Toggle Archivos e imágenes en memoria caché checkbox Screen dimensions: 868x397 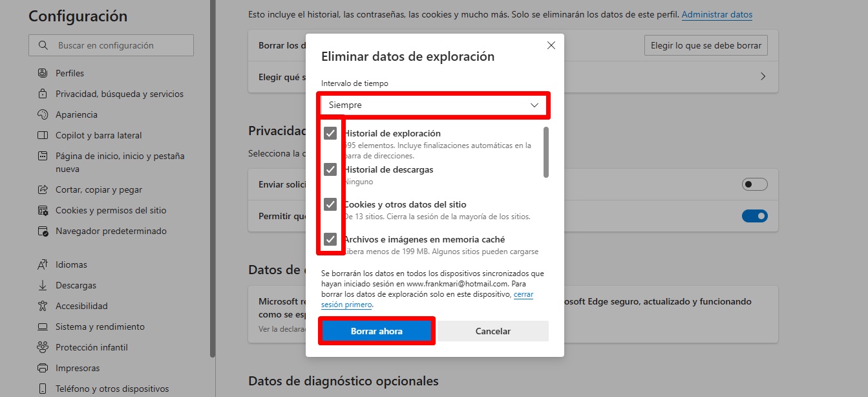[330, 239]
